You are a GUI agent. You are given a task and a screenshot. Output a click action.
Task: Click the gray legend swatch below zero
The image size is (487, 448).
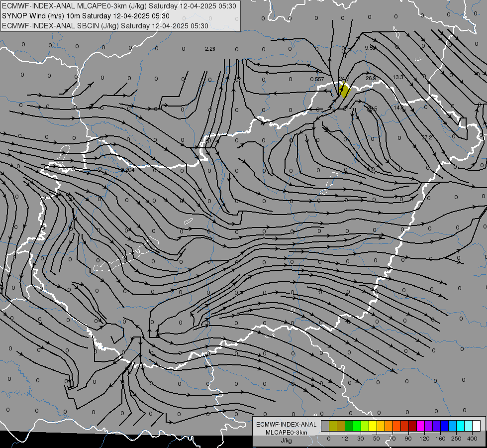click(x=325, y=426)
